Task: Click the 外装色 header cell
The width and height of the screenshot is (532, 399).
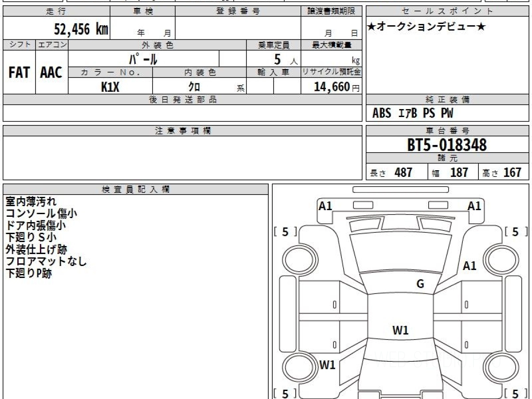Action: click(157, 45)
